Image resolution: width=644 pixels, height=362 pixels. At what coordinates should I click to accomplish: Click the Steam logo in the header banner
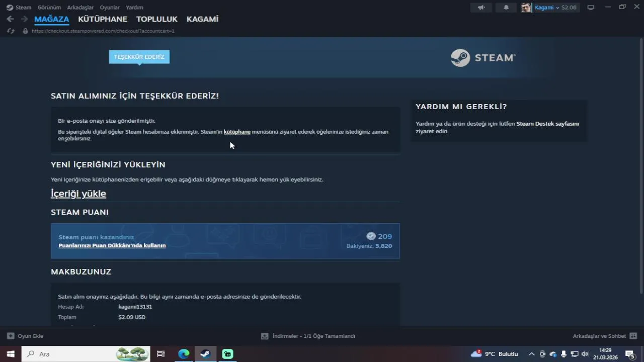(x=483, y=58)
